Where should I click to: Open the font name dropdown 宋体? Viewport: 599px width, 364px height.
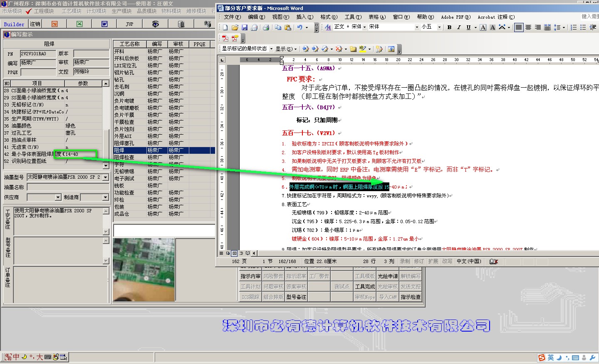pyautogui.click(x=417, y=27)
